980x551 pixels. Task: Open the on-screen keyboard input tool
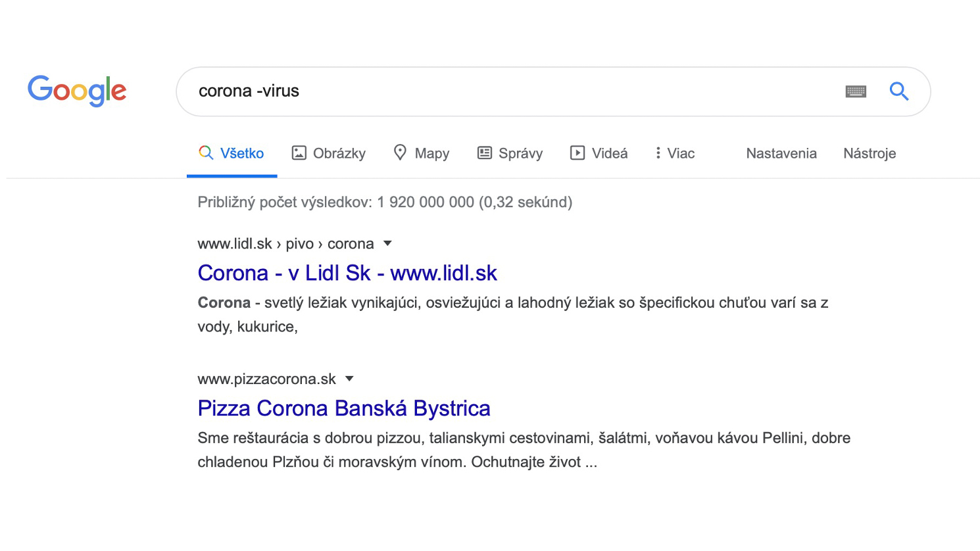click(x=856, y=91)
